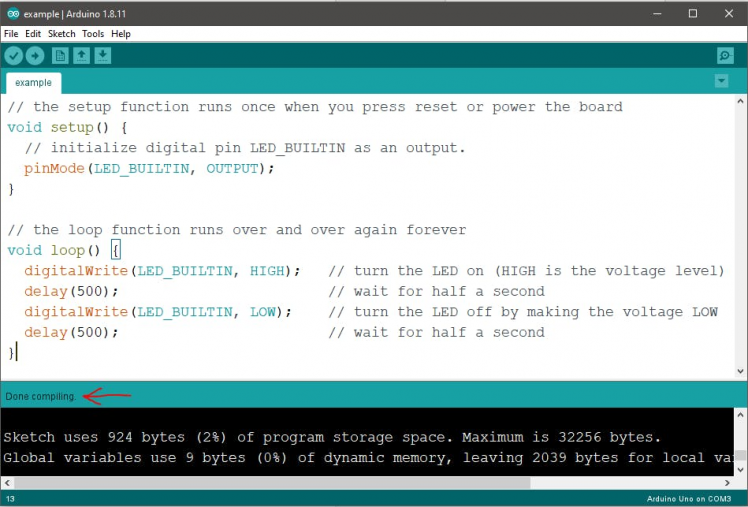Screen dimensions: 748x507
Task: Click editor scrollbar up arrow
Action: click(740, 101)
